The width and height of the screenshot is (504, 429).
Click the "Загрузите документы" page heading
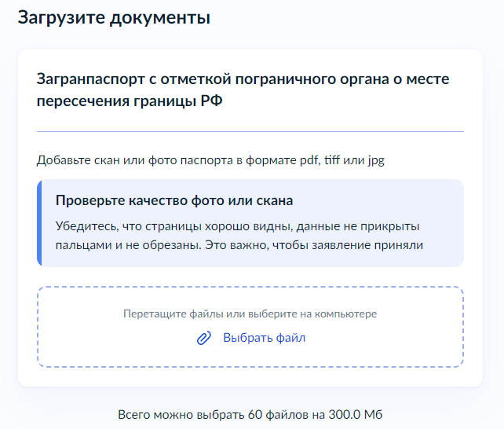click(x=114, y=17)
